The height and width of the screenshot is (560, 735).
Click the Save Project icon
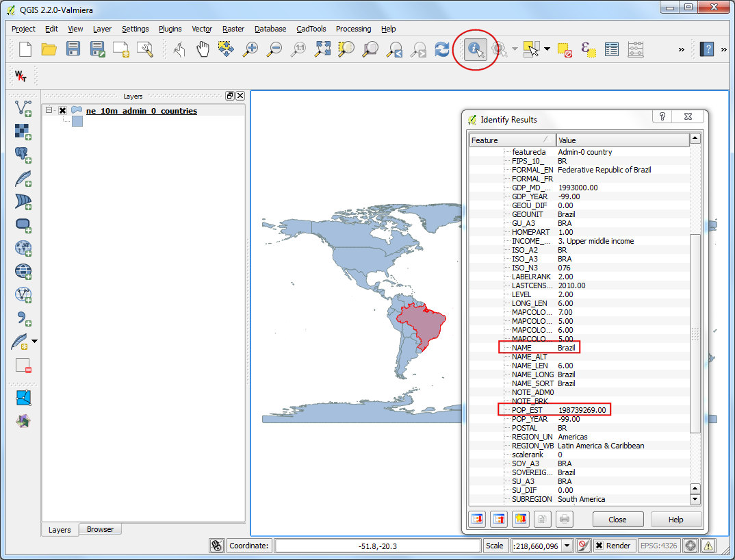tap(73, 49)
